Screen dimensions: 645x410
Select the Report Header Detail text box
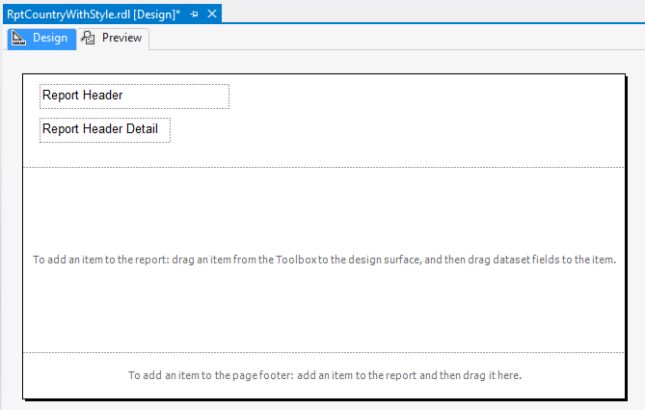coord(105,130)
